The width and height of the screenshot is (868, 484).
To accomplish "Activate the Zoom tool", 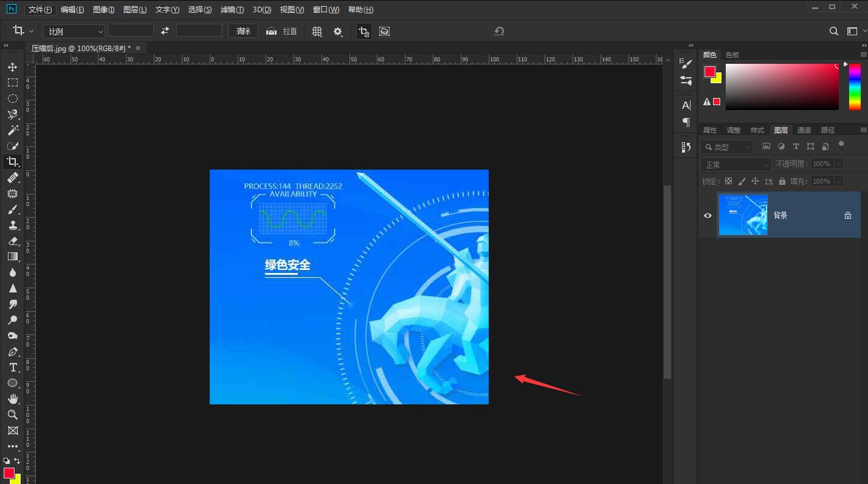I will [x=13, y=415].
